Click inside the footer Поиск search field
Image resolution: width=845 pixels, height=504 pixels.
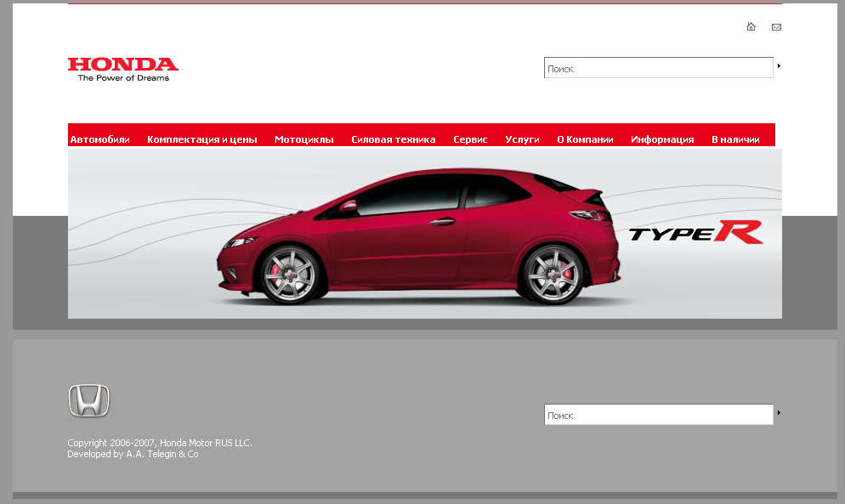pos(659,414)
